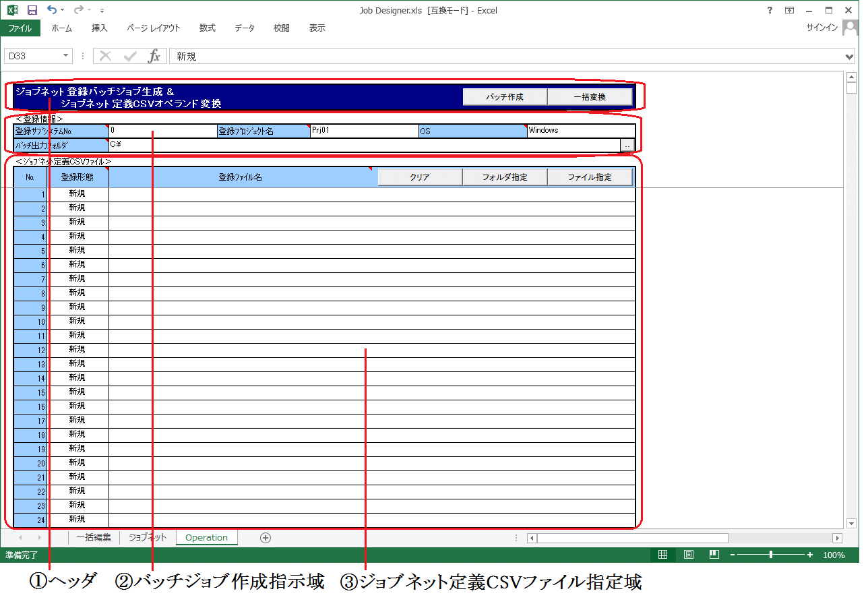Click the Insert Function fx icon
Image resolution: width=868 pixels, height=612 pixels.
[154, 57]
